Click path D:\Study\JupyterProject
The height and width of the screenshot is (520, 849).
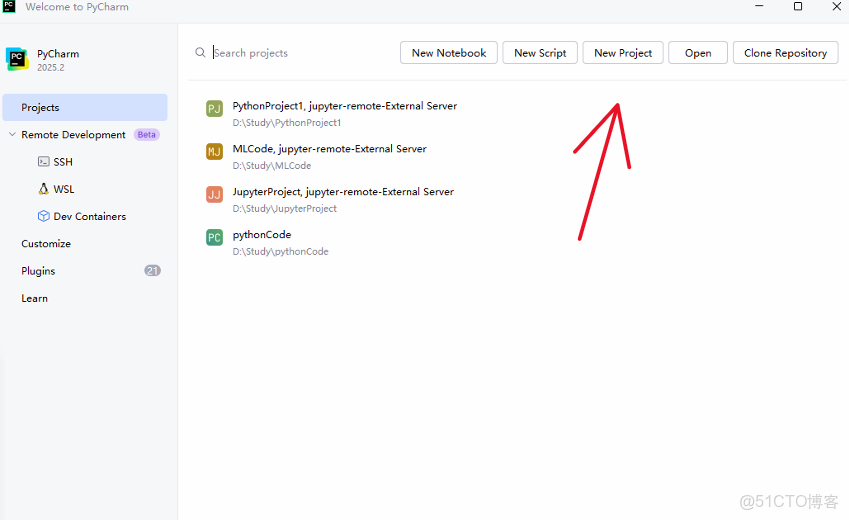[x=284, y=208]
